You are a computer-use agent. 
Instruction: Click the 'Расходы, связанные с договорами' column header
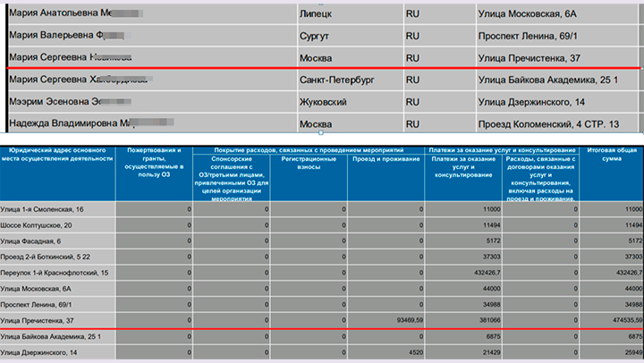[540, 178]
